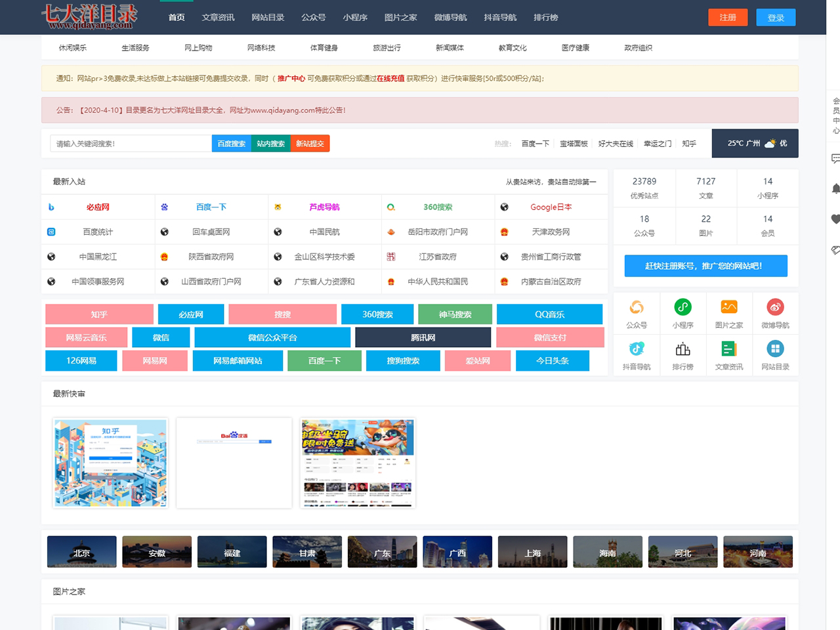Screen dimensions: 840x630
Task: Open the chat bubble icon in sidebar
Action: tap(835, 158)
